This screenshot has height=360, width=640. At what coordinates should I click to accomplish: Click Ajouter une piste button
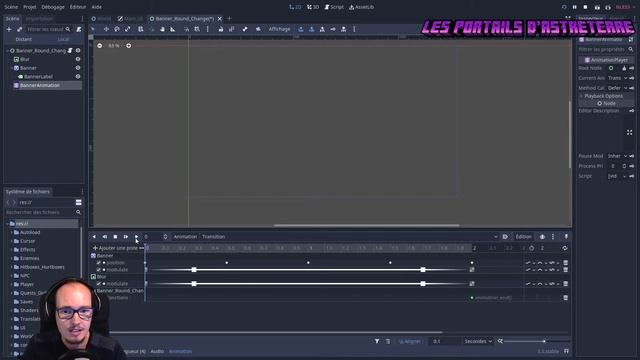[x=116, y=248]
